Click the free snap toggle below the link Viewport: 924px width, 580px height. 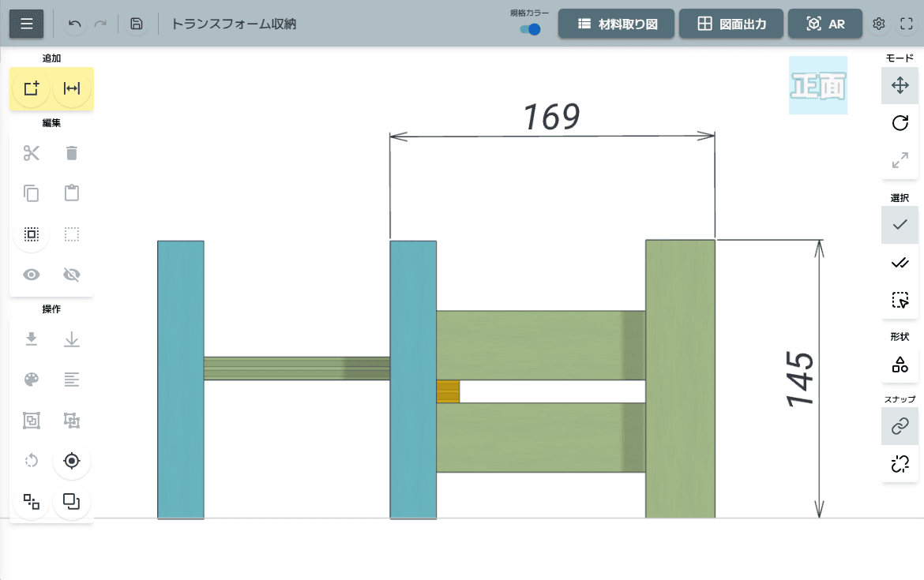point(900,464)
